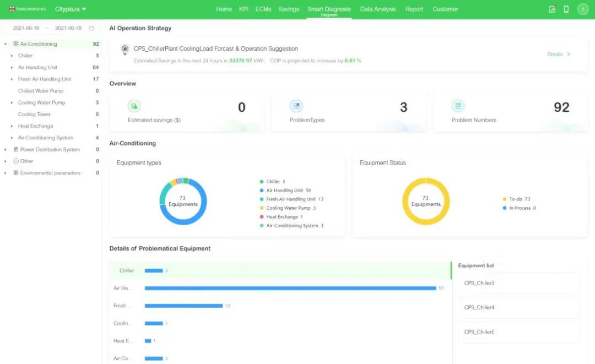This screenshot has height=364, width=595.
Task: Click the ProblemTypes overview icon
Action: point(296,106)
